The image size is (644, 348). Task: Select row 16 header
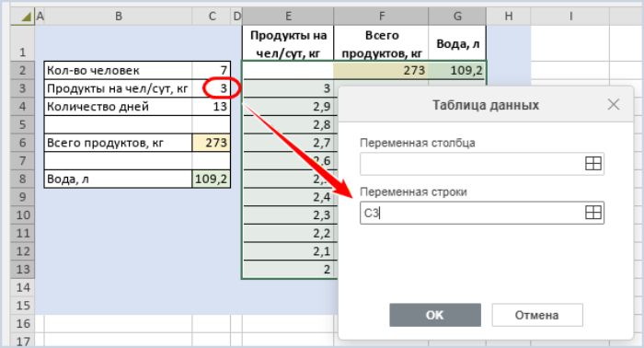coord(22,323)
